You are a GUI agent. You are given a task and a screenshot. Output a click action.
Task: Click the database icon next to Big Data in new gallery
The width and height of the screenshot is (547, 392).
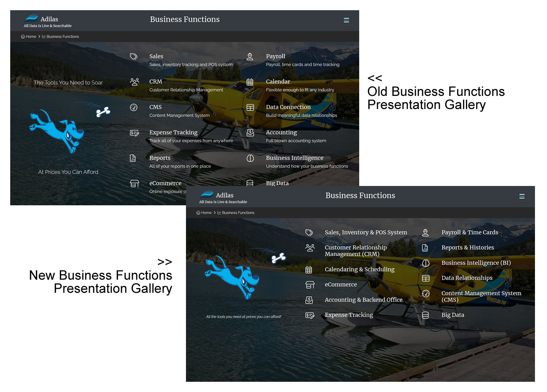click(425, 315)
